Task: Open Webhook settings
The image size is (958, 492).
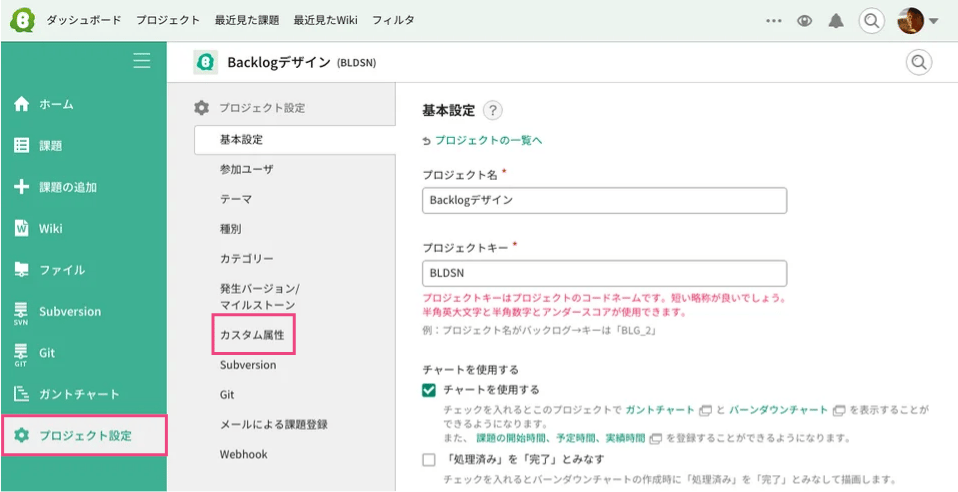Action: (244, 455)
